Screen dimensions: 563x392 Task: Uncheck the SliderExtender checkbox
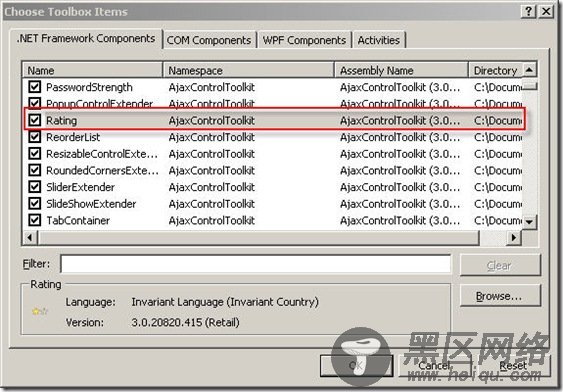34,187
